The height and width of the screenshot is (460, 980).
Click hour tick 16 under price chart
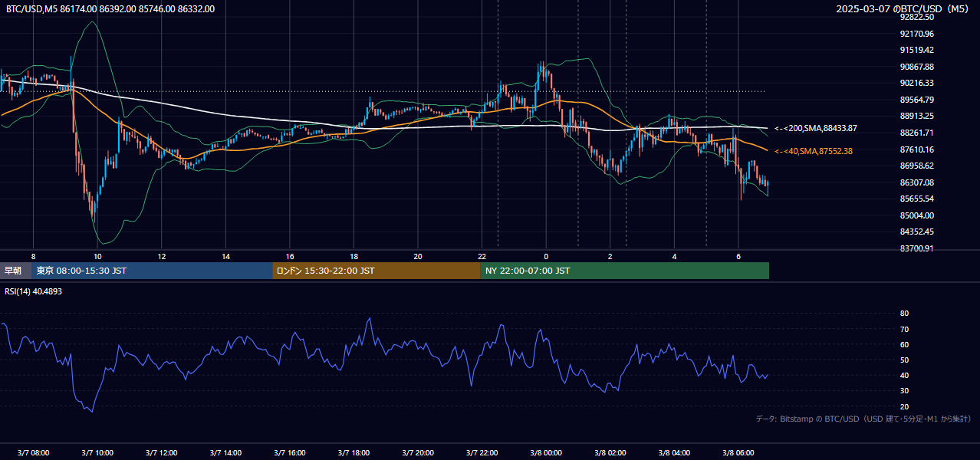coord(290,256)
